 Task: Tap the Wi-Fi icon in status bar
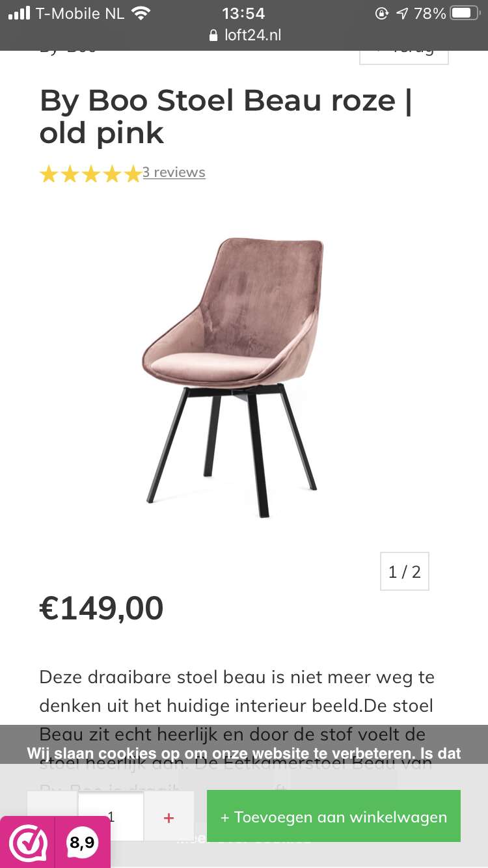click(141, 13)
